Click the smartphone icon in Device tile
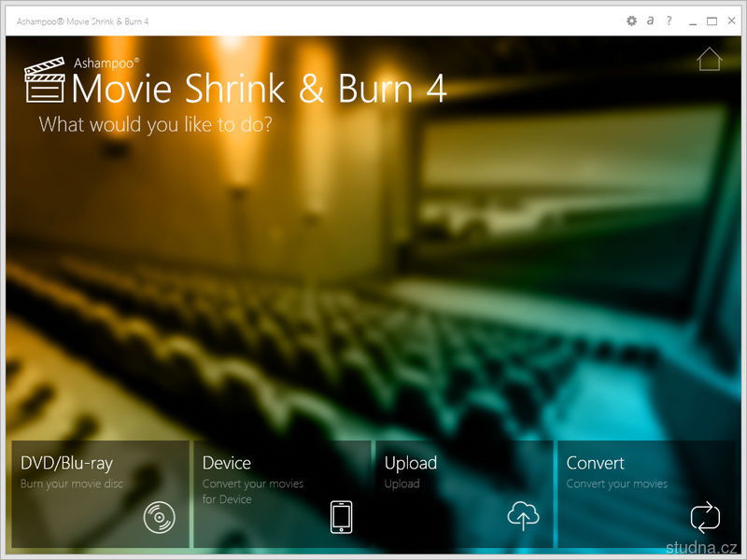This screenshot has width=747, height=560. [x=342, y=517]
